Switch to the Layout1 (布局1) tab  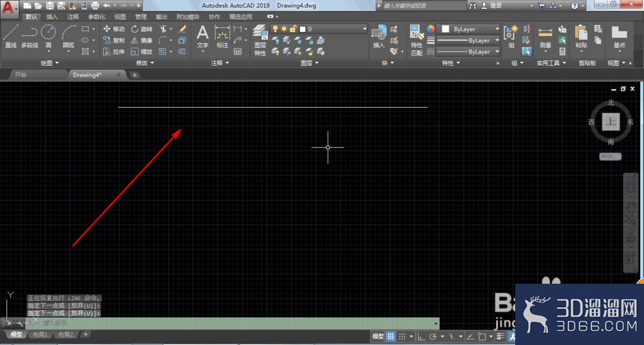click(x=40, y=334)
